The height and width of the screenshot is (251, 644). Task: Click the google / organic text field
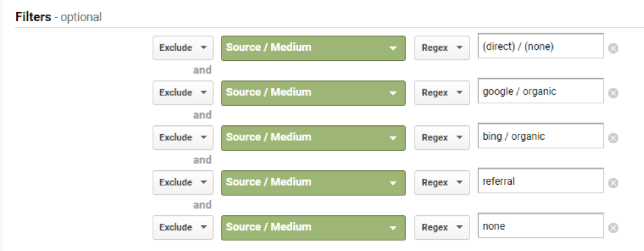click(x=540, y=91)
